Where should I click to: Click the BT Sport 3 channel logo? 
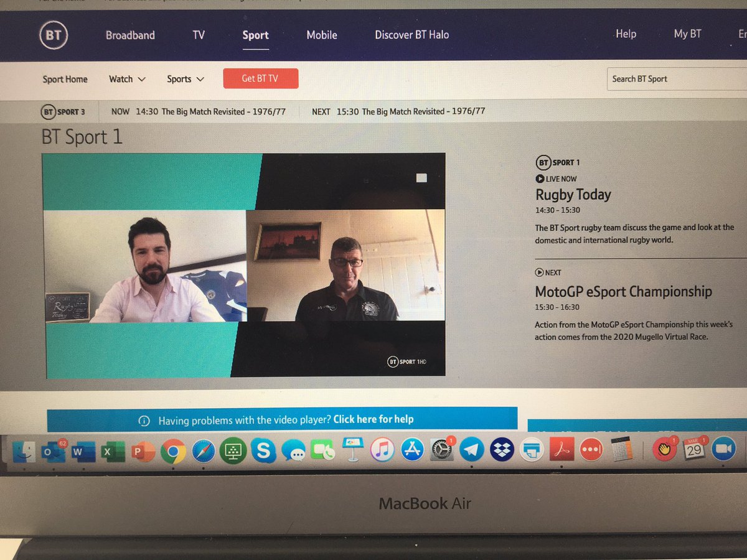coord(63,112)
